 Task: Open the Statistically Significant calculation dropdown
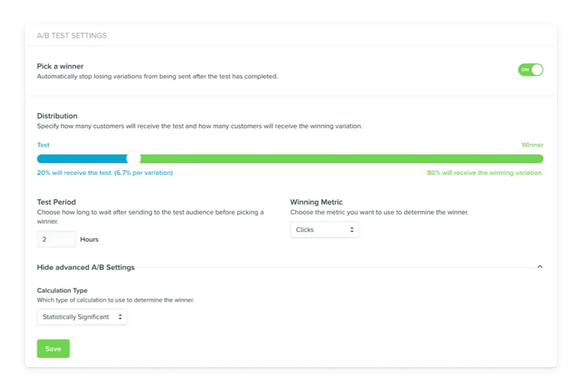click(x=81, y=317)
